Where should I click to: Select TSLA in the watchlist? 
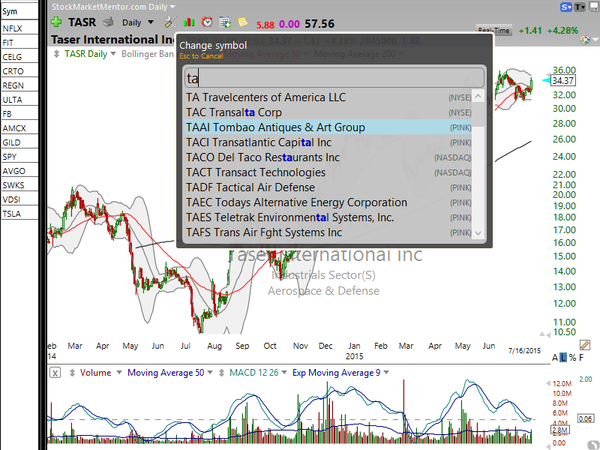[19, 214]
